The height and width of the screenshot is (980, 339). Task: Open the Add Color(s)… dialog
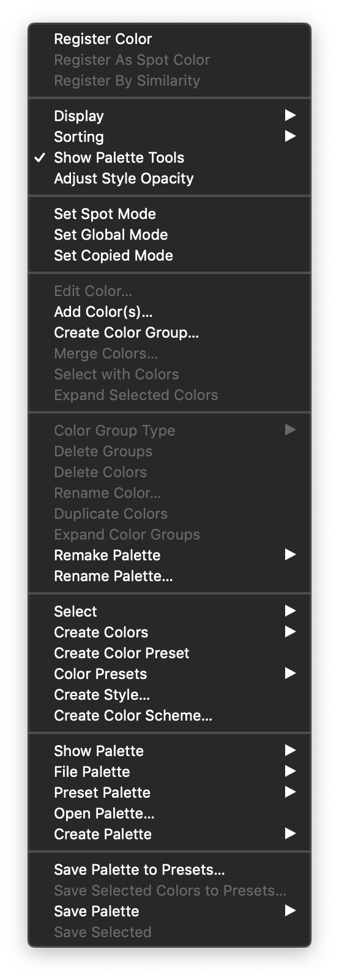pos(169,312)
